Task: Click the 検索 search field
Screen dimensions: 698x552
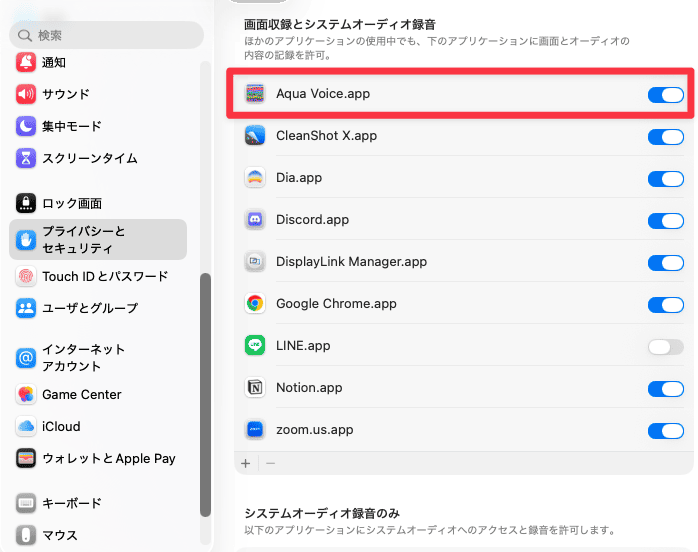Action: click(106, 35)
